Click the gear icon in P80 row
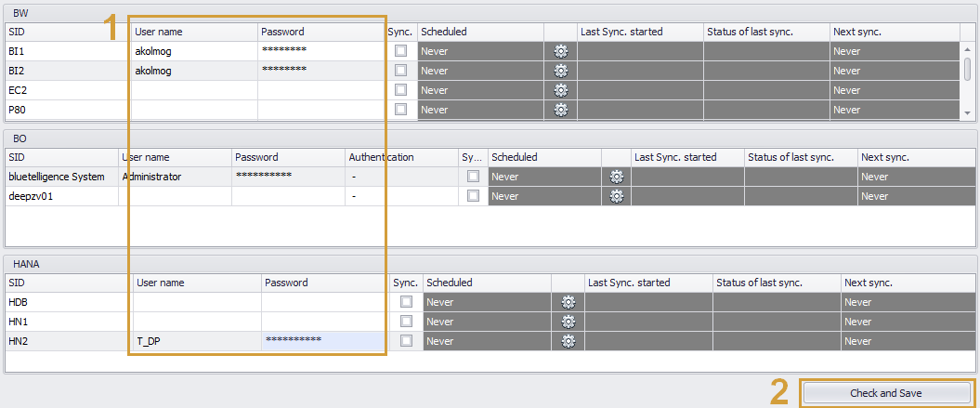980x408 pixels. coord(560,110)
